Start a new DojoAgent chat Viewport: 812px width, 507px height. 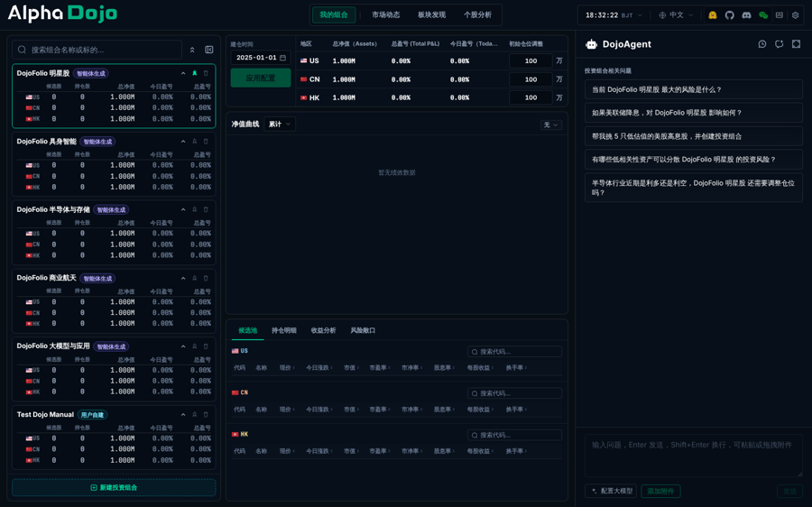[779, 44]
